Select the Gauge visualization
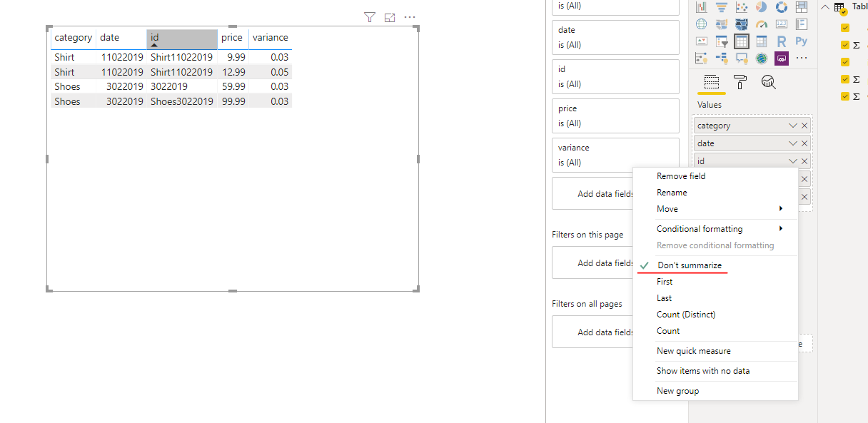The height and width of the screenshot is (423, 868). 762,24
